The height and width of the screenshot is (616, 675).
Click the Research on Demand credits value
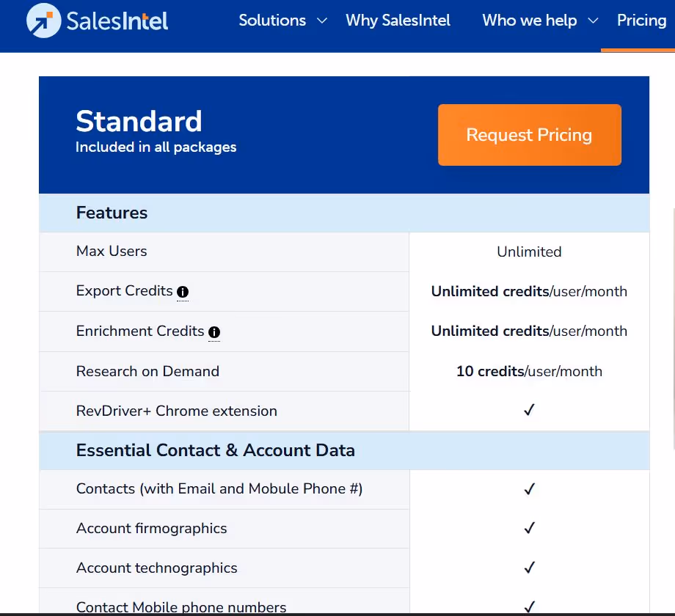(x=529, y=371)
